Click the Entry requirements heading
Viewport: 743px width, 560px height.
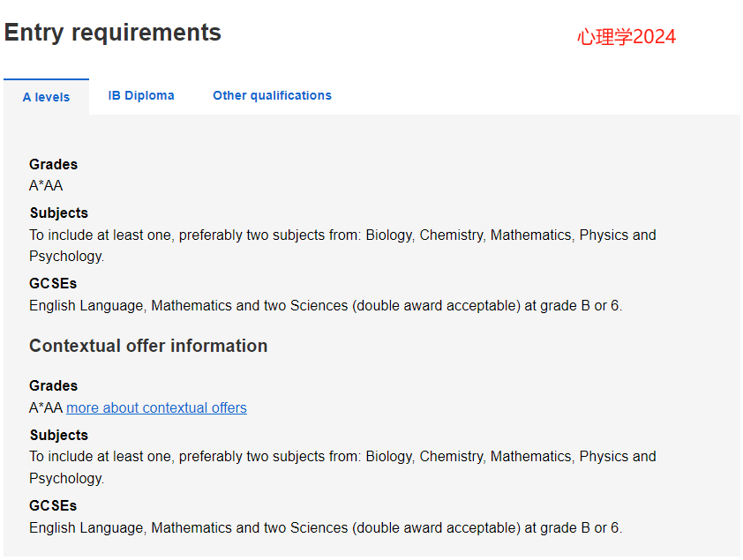coord(113,34)
